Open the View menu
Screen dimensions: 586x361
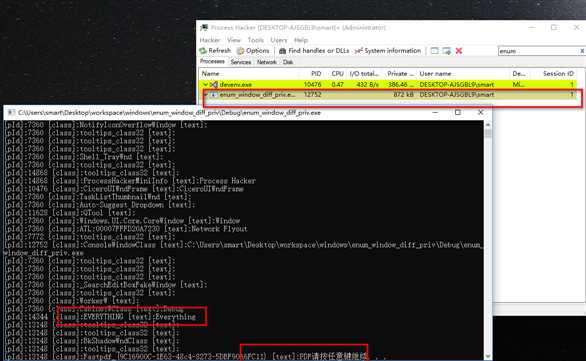(x=234, y=40)
